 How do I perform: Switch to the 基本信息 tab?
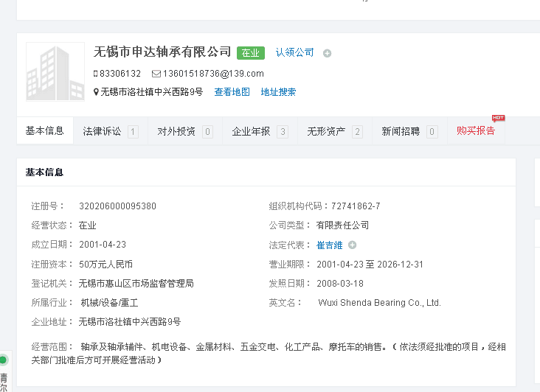point(45,131)
